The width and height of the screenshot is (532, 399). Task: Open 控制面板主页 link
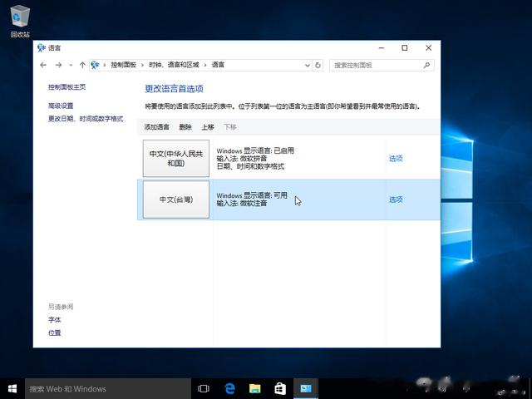[66, 87]
